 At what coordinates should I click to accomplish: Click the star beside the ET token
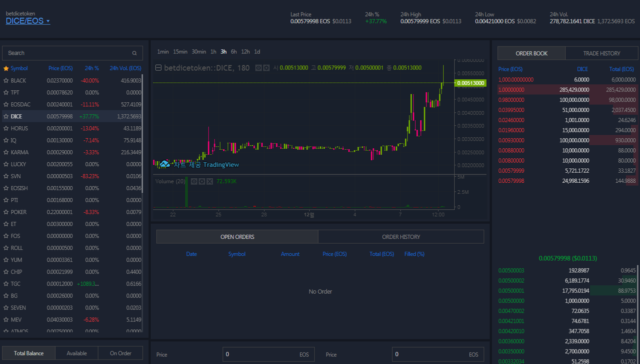(x=6, y=224)
